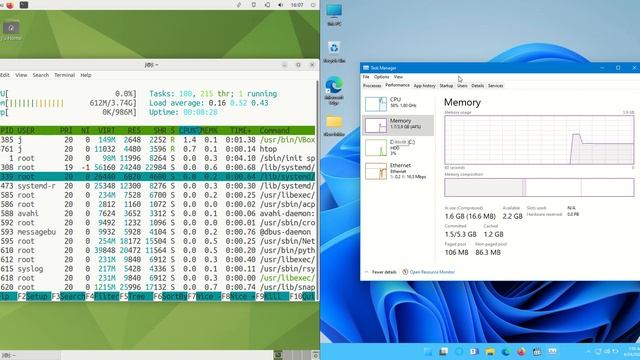The image size is (640, 360).
Task: Open the Edit menu in the terminal
Action: tap(5, 75)
